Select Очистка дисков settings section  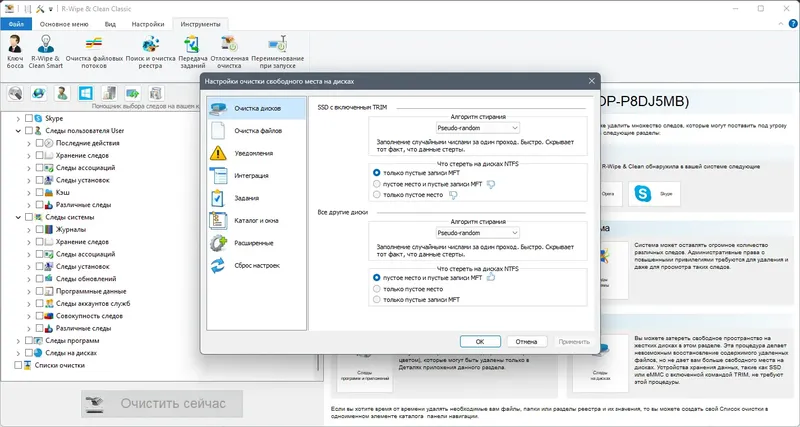click(257, 108)
